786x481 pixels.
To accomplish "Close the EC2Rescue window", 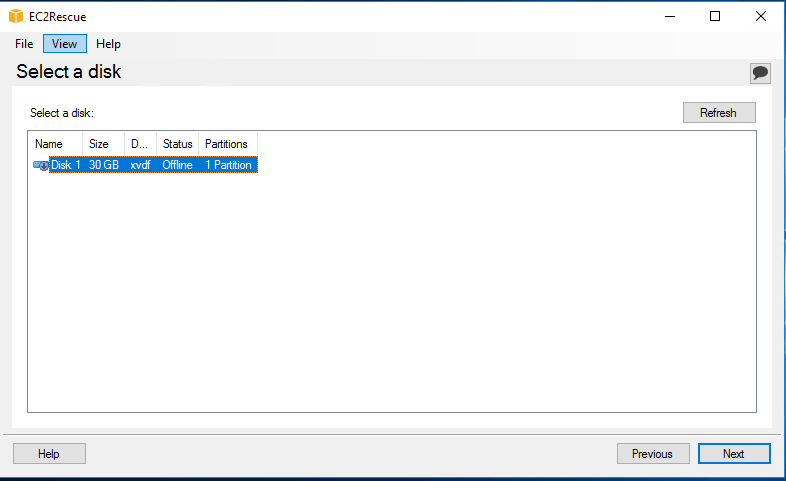I will tap(761, 17).
